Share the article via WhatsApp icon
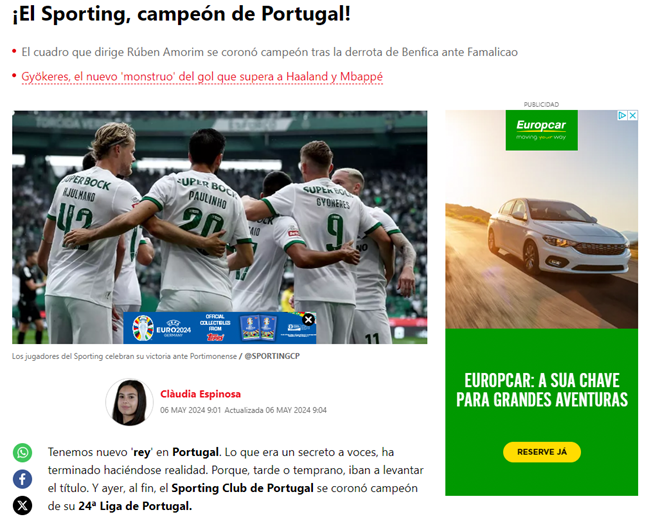The height and width of the screenshot is (519, 651). [22, 453]
